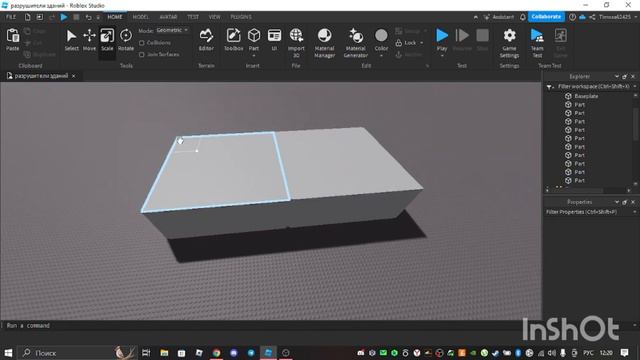Click the help question mark icon
This screenshot has width=640, height=360.
coord(572,17)
